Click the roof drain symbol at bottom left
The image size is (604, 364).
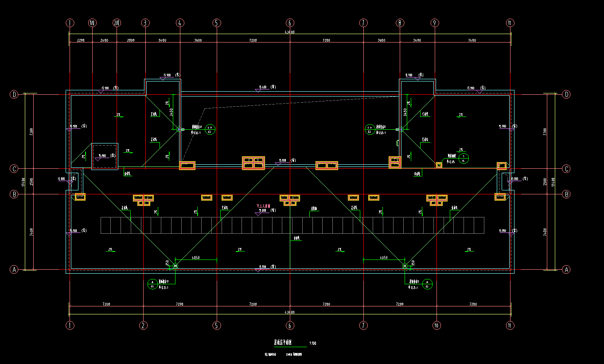175,266
